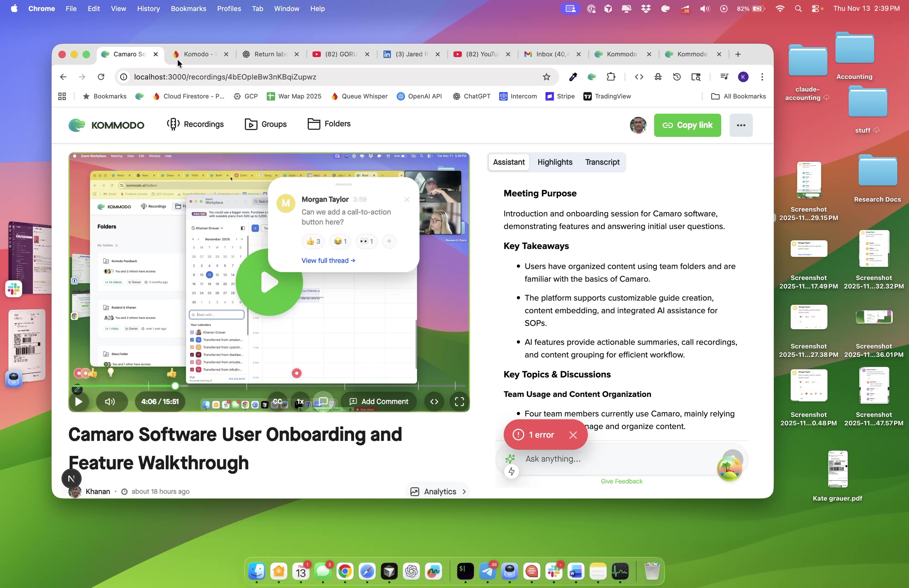The image size is (909, 588).
Task: Click the lightning bolt quick actions icon
Action: 511,471
